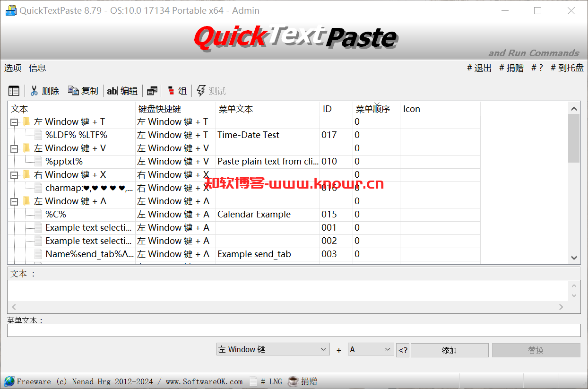Click the scissors 删除 toolbar button
Screen dimensions: 588x389
pos(45,91)
